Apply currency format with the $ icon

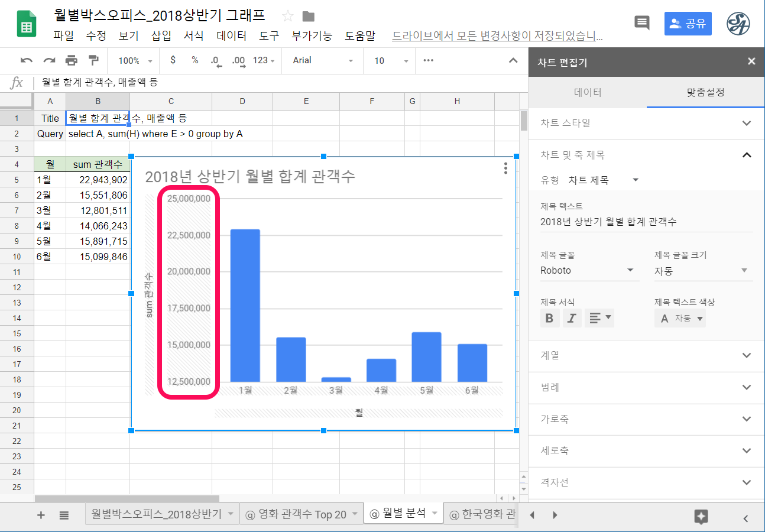tap(172, 60)
